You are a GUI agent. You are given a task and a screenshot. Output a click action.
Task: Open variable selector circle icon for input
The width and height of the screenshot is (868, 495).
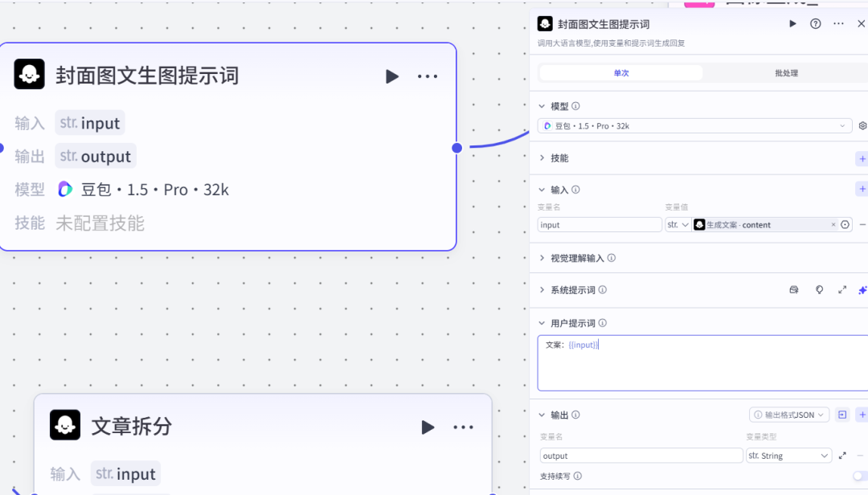pyautogui.click(x=845, y=224)
